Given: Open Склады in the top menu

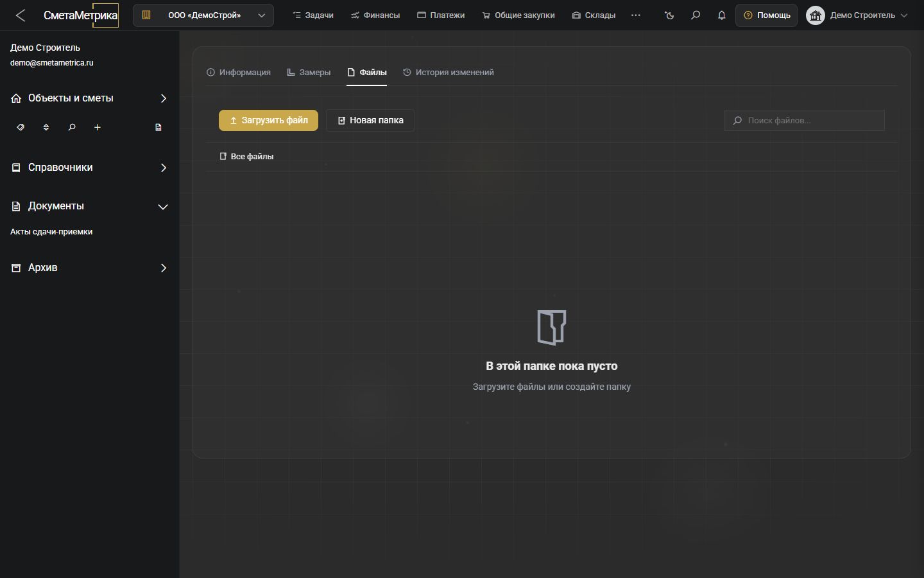Looking at the screenshot, I should 594,15.
